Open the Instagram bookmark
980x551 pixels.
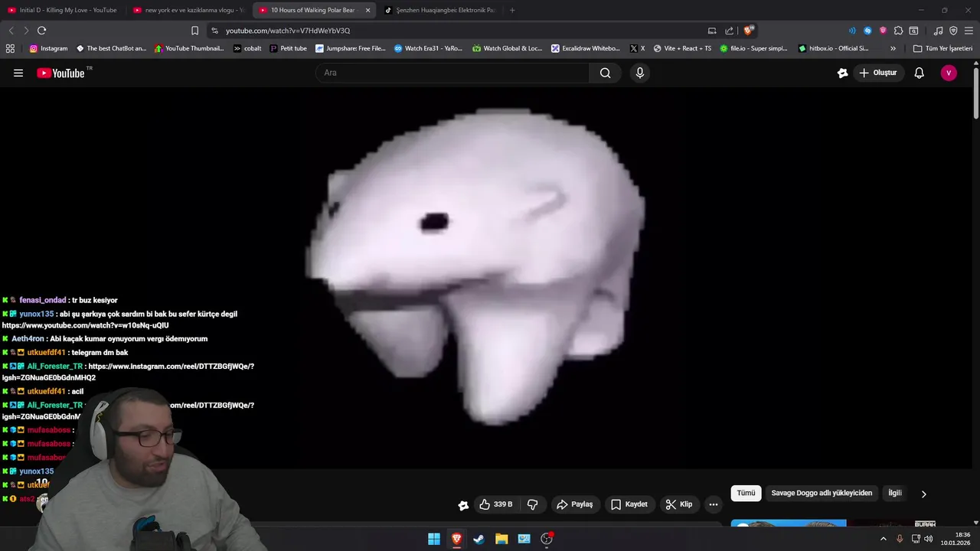(x=48, y=48)
